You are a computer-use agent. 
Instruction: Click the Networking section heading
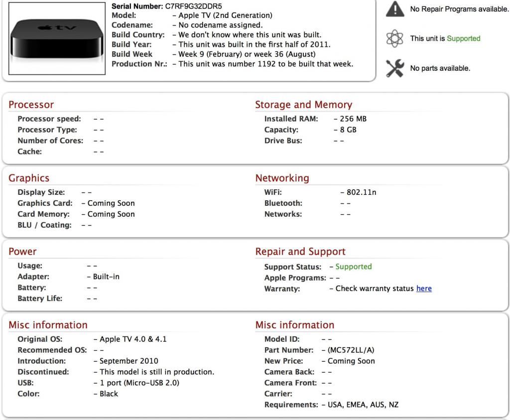click(x=282, y=178)
